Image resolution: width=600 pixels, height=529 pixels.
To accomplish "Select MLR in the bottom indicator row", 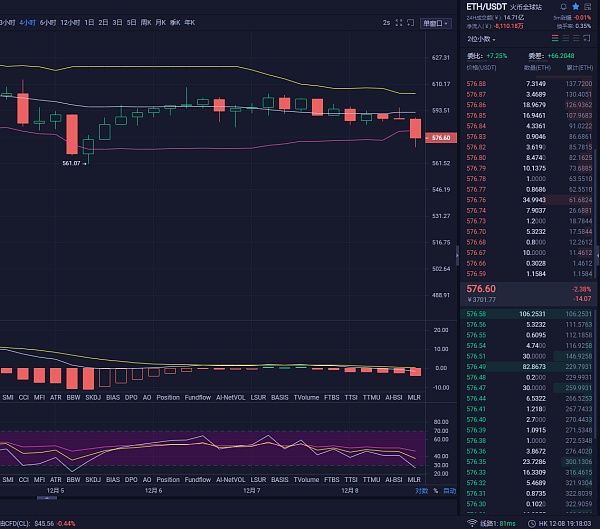I will [414, 480].
